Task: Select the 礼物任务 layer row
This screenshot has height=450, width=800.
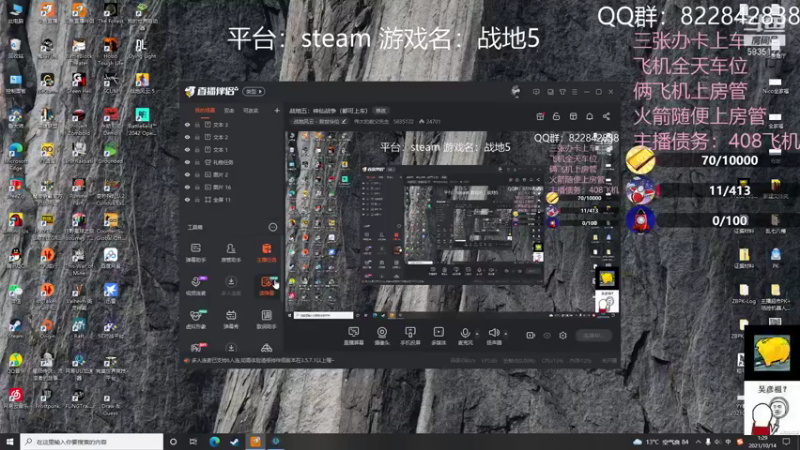Action: (232, 162)
